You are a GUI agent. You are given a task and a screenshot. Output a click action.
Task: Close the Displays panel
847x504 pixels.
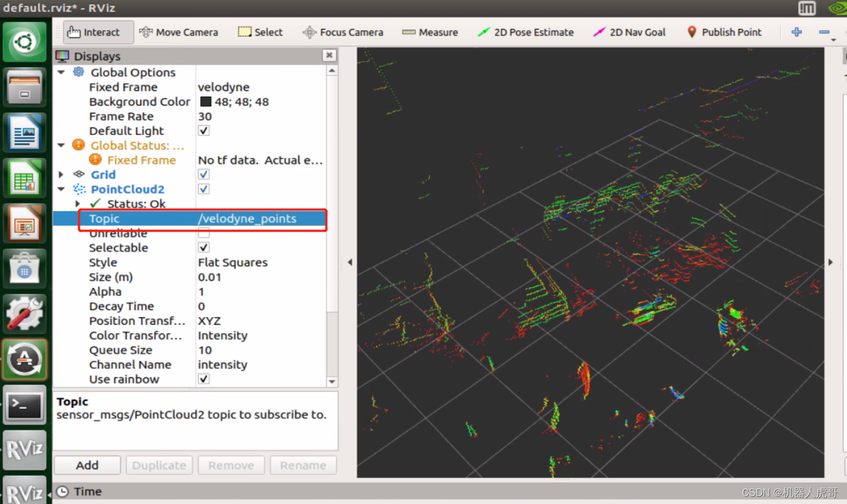point(329,55)
